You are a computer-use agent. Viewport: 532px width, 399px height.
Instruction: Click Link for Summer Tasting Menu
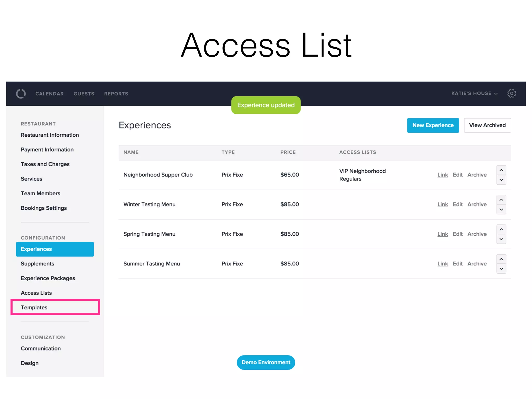[x=443, y=264]
